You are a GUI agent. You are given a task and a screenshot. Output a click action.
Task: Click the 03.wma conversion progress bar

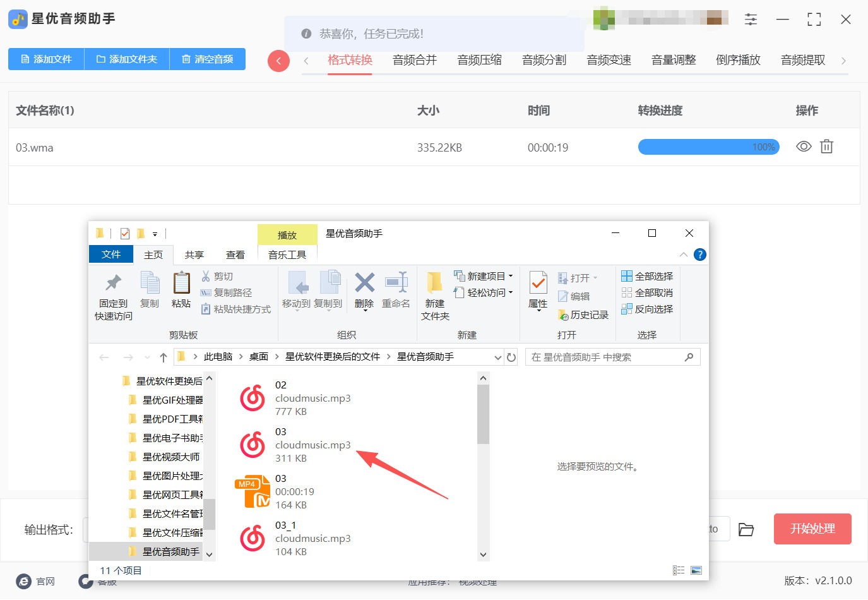click(x=709, y=147)
